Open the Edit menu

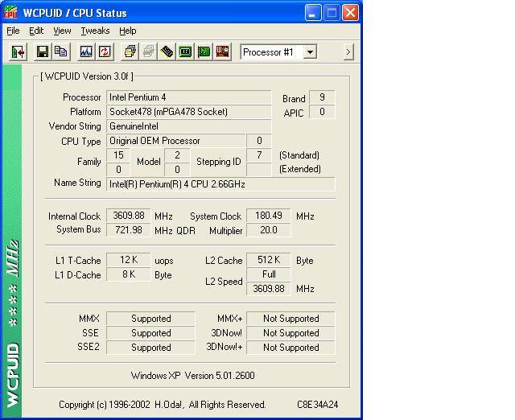[36, 31]
